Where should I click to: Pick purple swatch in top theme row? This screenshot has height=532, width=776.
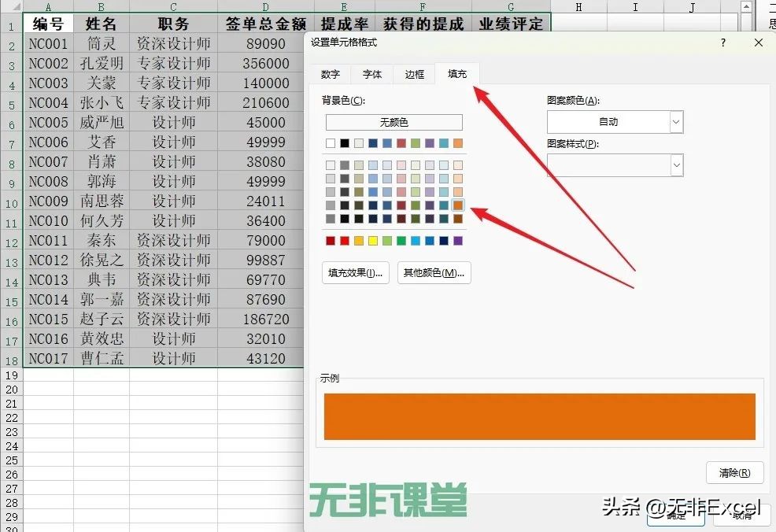[x=430, y=143]
